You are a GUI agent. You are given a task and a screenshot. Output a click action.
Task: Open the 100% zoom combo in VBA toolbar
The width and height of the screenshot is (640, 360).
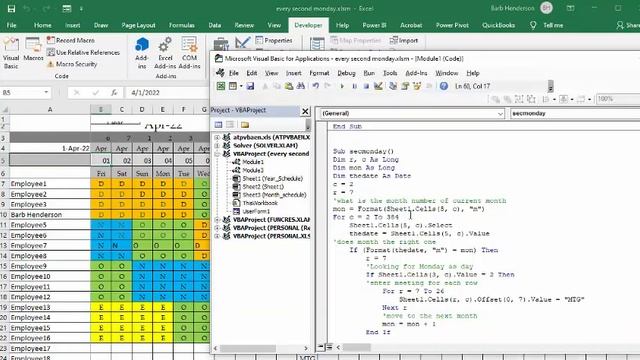click(x=617, y=99)
